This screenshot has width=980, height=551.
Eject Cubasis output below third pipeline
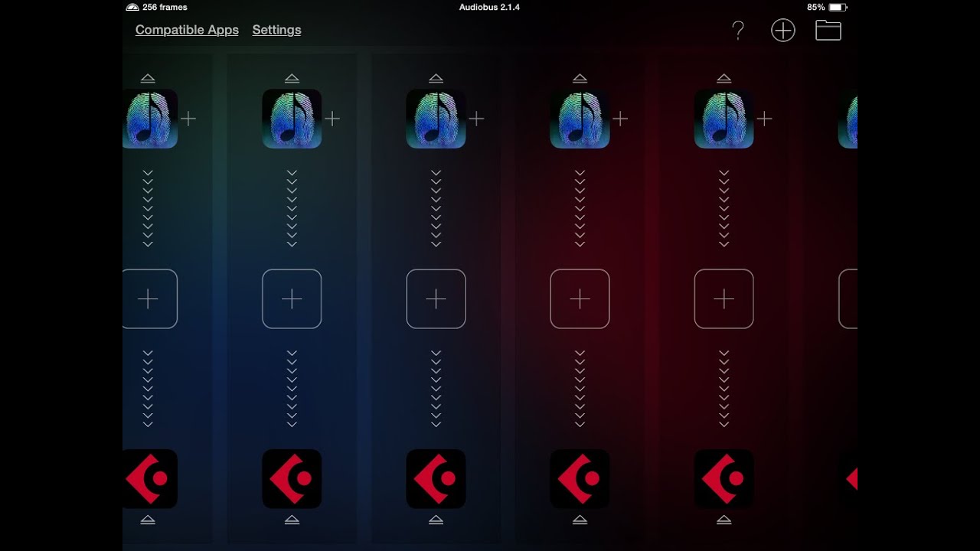436,520
